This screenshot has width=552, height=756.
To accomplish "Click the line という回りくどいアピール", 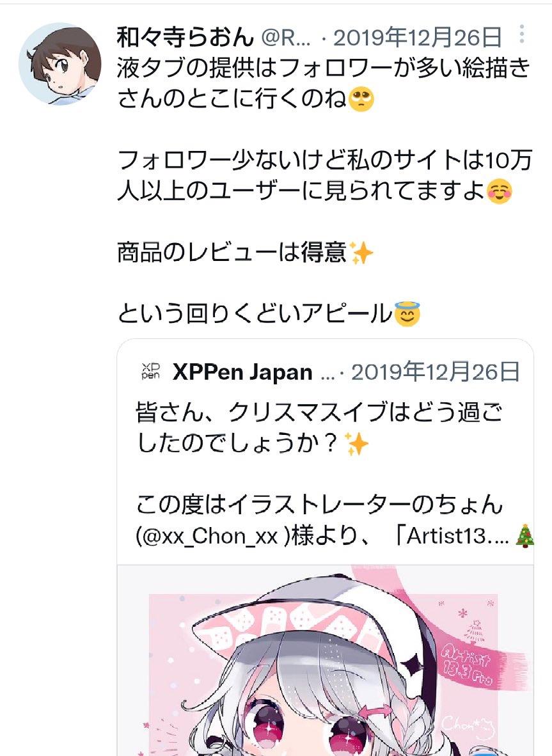I will pyautogui.click(x=255, y=313).
